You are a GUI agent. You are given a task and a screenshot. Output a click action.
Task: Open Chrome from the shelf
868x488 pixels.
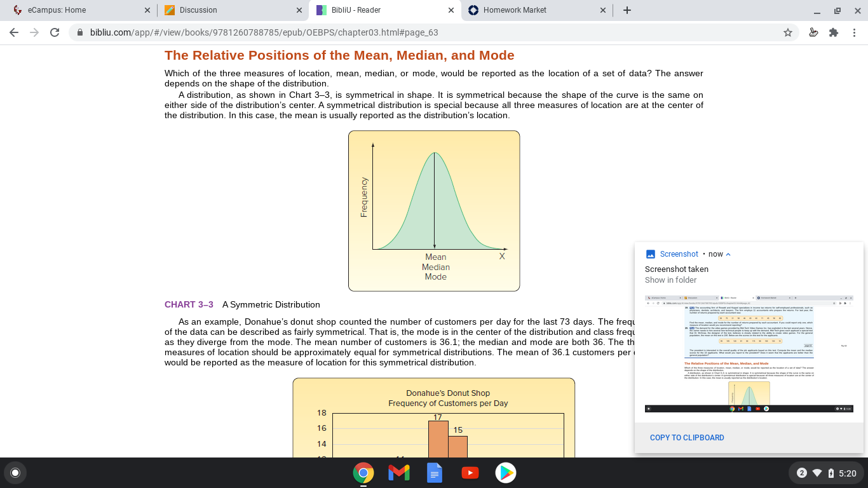click(363, 473)
